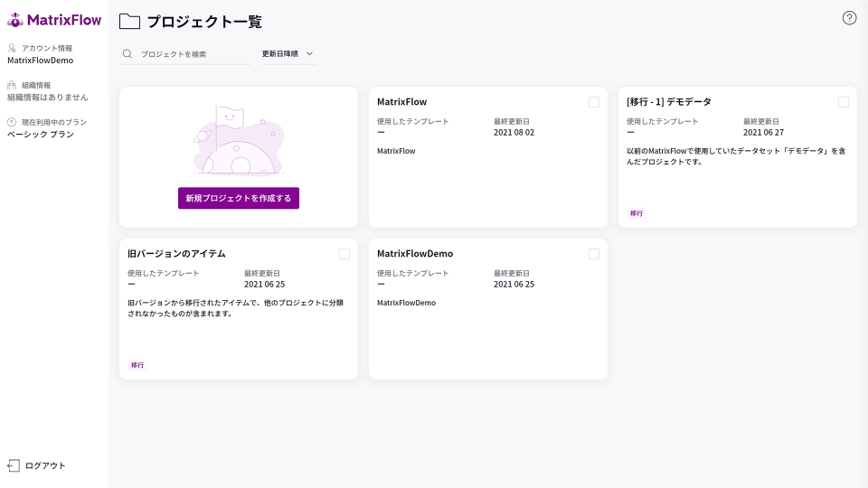Open the 更新日降順 sort dropdown
This screenshot has width=868, height=488.
click(x=288, y=53)
